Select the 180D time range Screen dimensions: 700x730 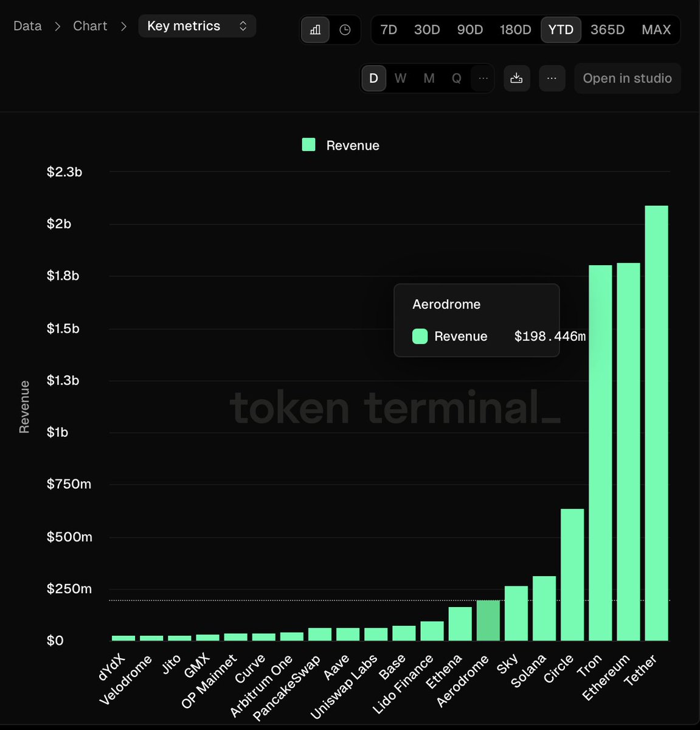[515, 29]
